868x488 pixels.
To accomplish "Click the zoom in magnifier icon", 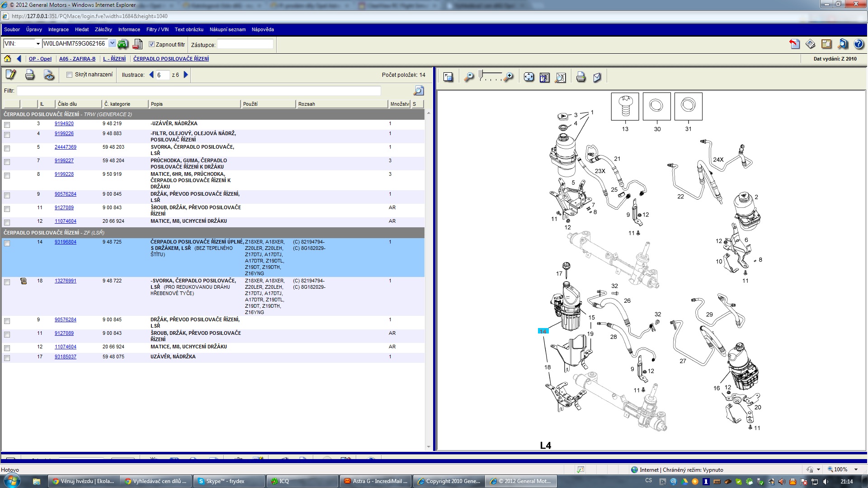I will 509,77.
